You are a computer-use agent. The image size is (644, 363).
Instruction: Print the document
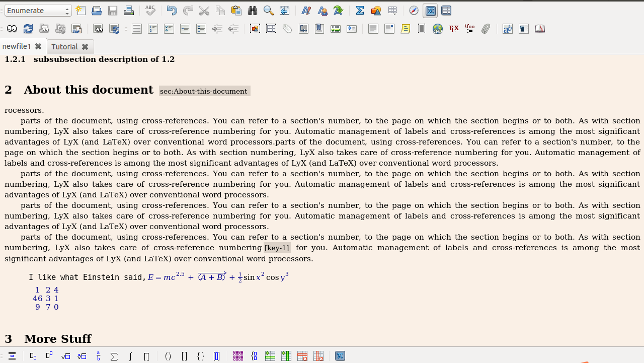129,11
